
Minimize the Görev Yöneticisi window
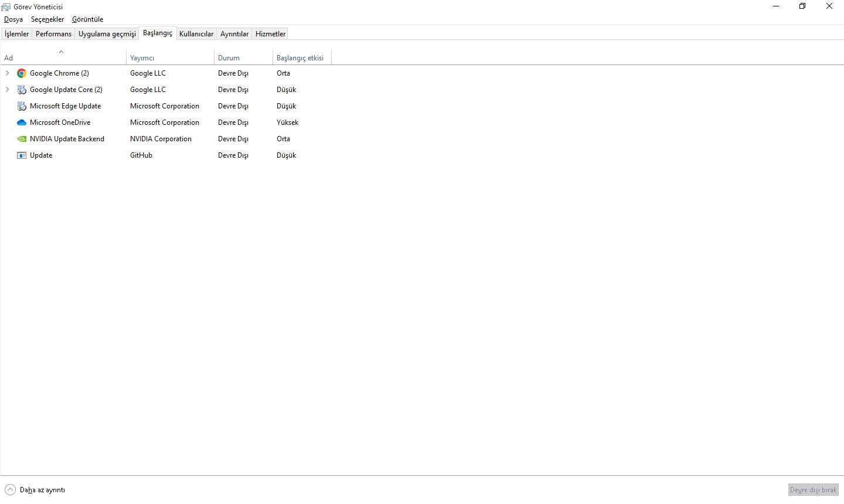776,6
